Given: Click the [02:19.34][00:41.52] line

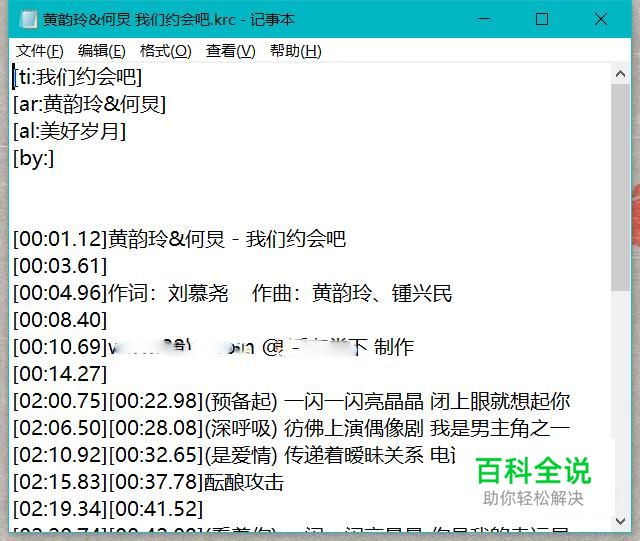Looking at the screenshot, I should [x=108, y=509].
